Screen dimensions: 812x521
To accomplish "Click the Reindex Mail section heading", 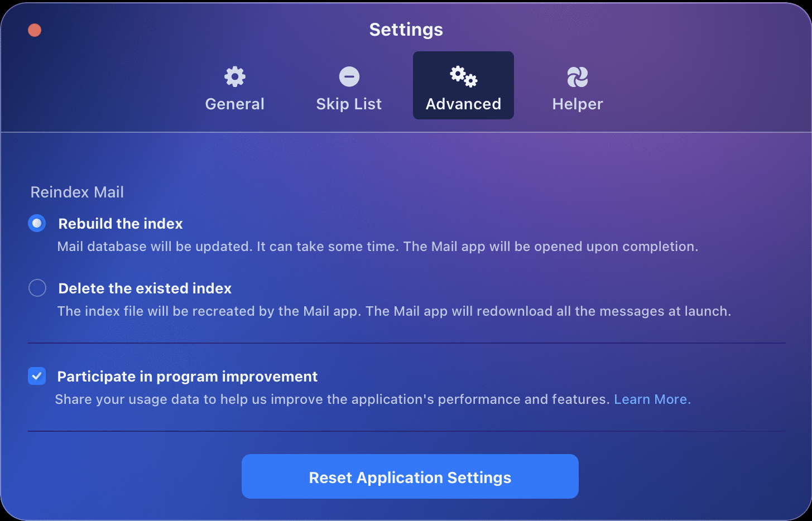I will 76,192.
